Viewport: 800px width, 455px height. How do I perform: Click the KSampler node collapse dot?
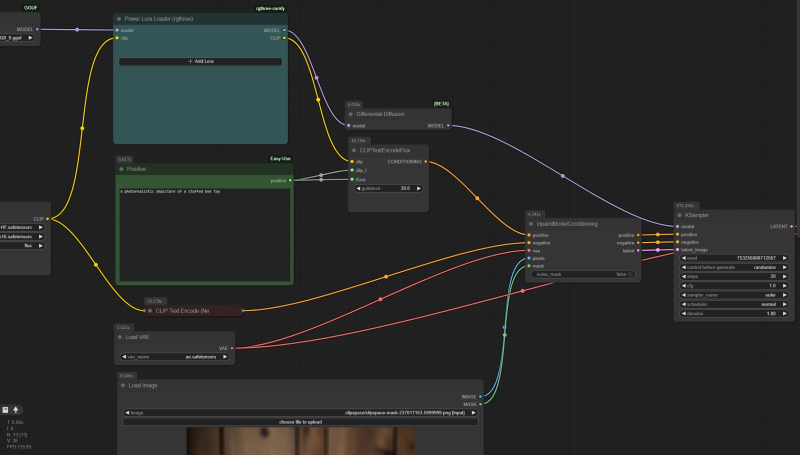pos(681,213)
